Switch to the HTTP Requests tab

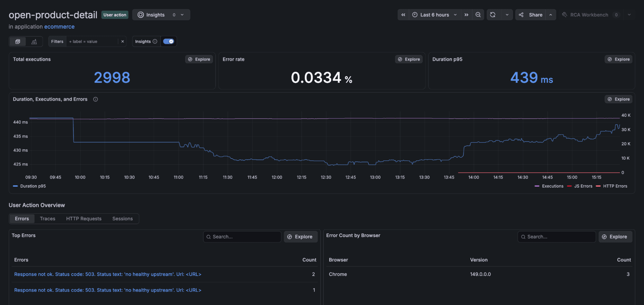coord(84,219)
